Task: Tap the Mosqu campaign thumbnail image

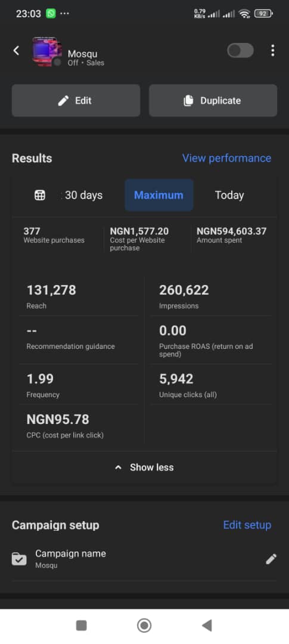Action: pyautogui.click(x=47, y=51)
